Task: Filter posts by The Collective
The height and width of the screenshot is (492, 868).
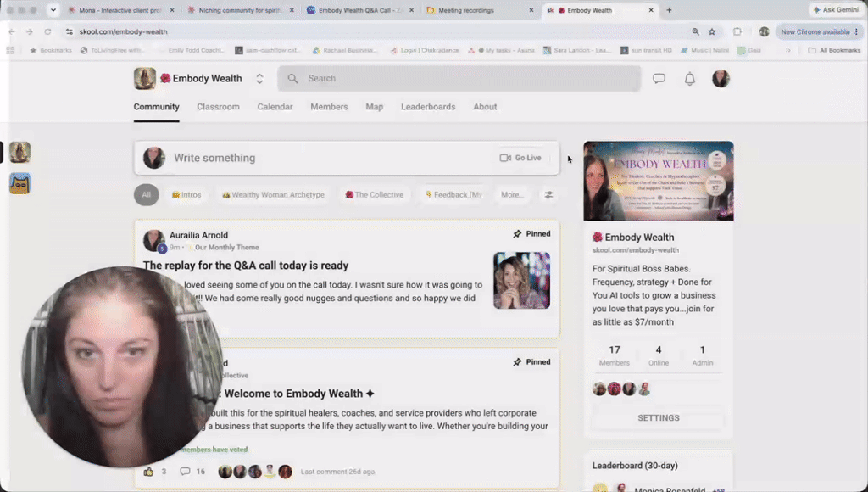Action: (x=374, y=194)
